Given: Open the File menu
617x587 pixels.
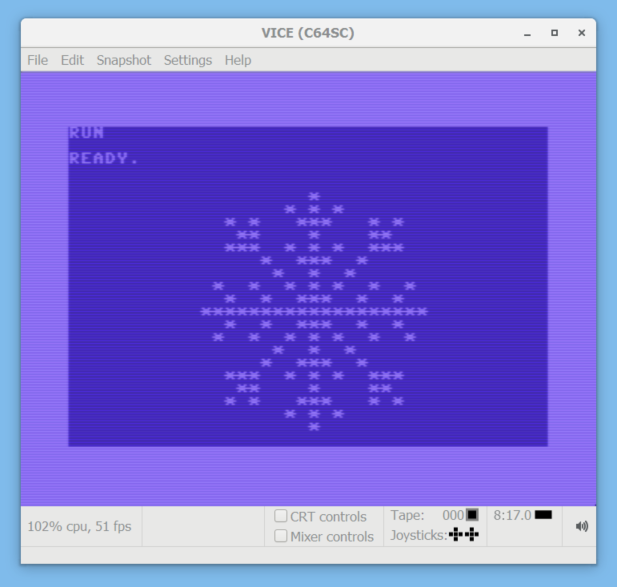Looking at the screenshot, I should 37,60.
